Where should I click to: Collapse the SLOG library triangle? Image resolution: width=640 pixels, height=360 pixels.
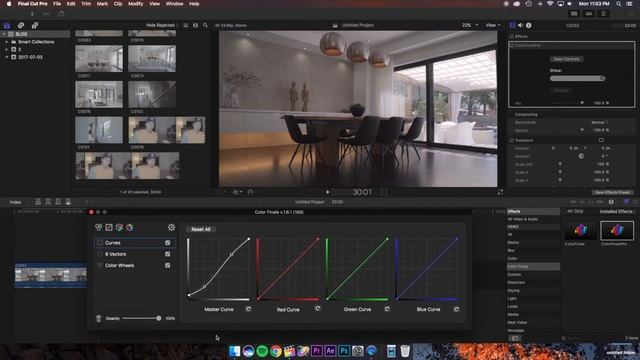(4, 34)
